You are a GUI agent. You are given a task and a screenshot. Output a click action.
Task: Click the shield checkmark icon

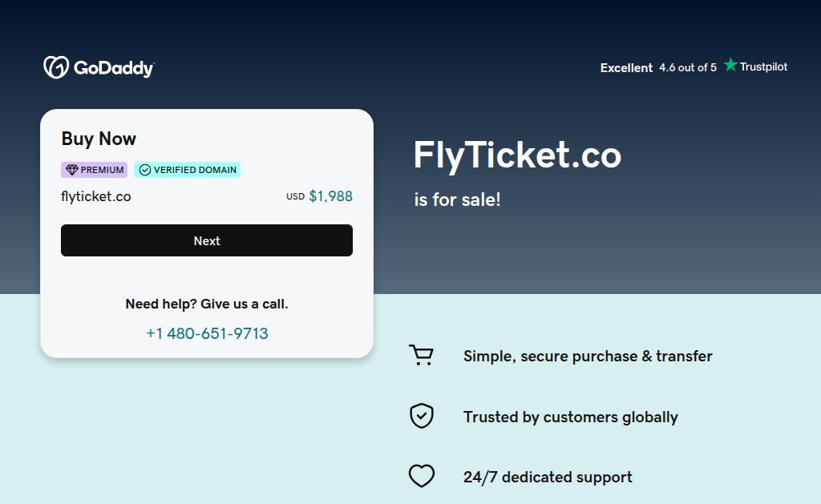[421, 416]
